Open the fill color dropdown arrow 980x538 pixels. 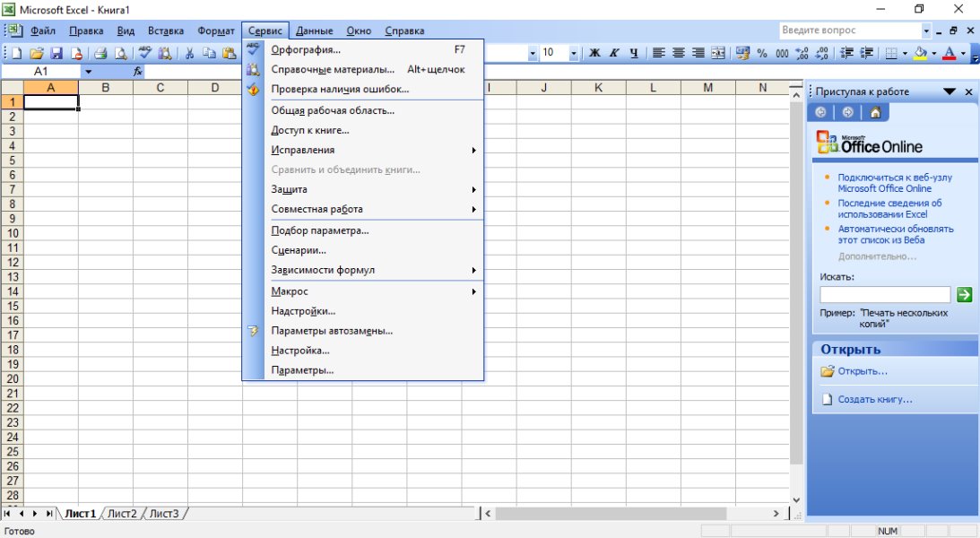933,54
